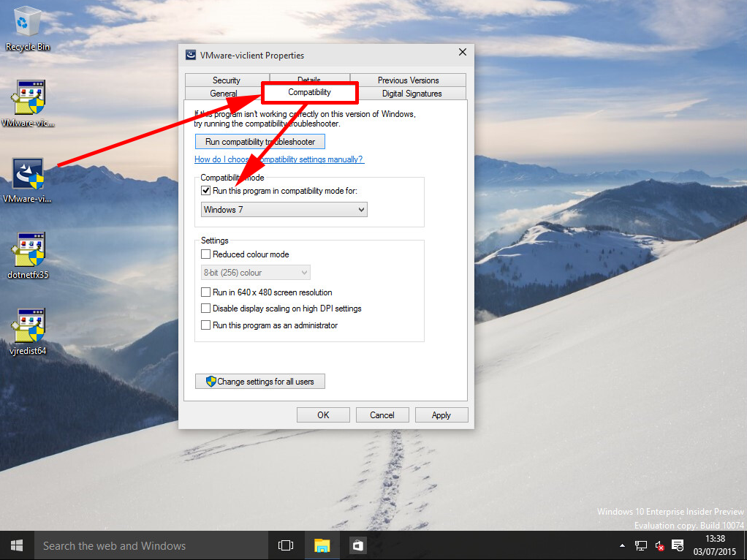
Task: Check Run this program as an administrator
Action: [206, 325]
